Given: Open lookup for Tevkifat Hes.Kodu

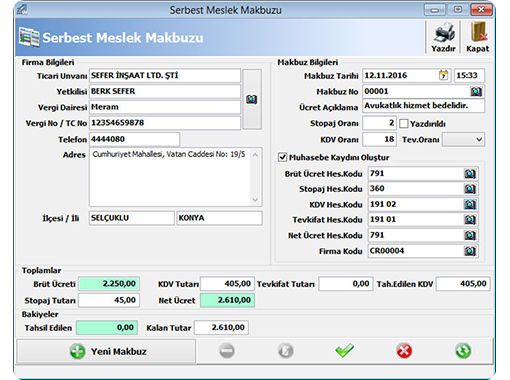Looking at the screenshot, I should click(470, 220).
